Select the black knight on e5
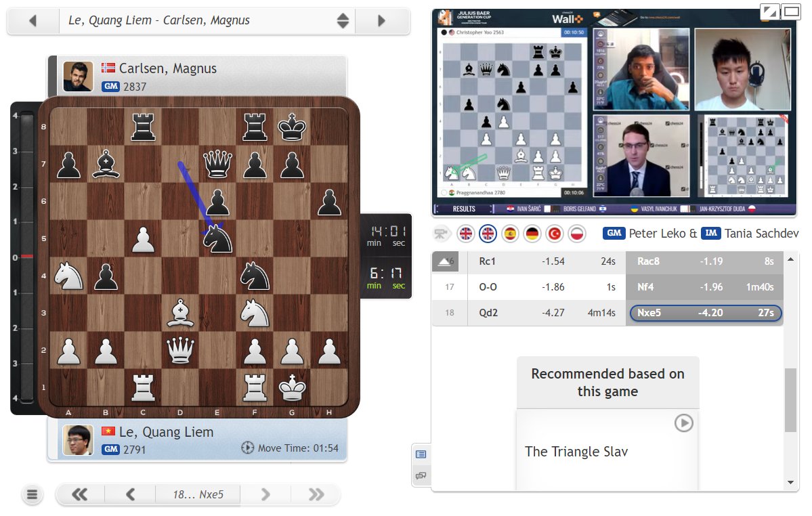Viewport: 812px width, 516px height. click(217, 238)
